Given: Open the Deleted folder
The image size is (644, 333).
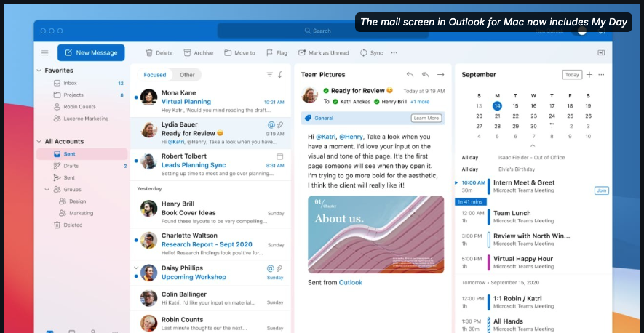Looking at the screenshot, I should (x=81, y=225).
